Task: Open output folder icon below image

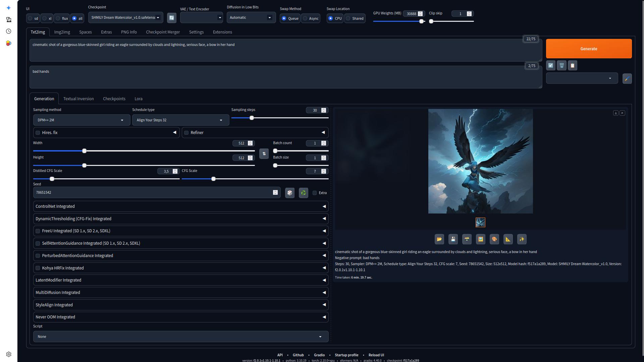Action: point(439,239)
